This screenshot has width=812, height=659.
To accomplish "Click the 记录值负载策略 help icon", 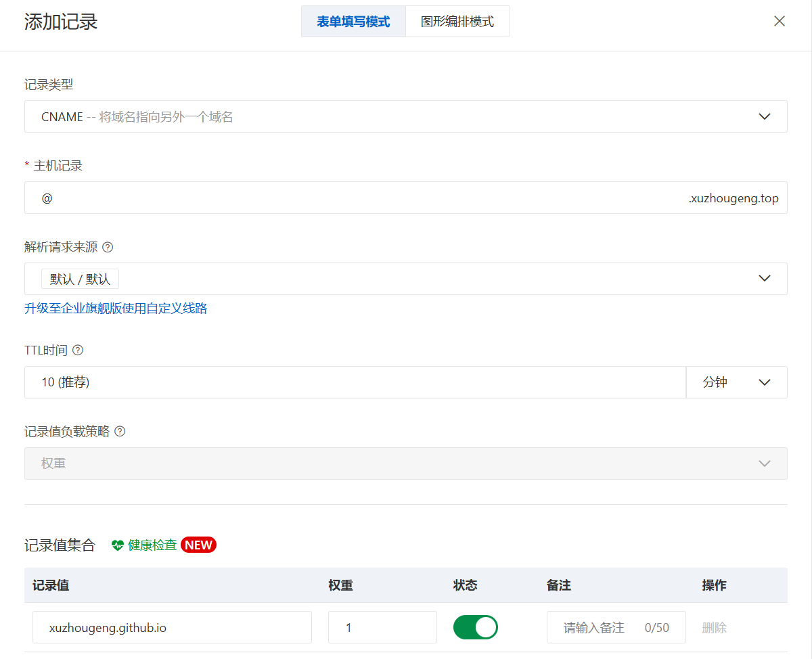I will pos(120,431).
